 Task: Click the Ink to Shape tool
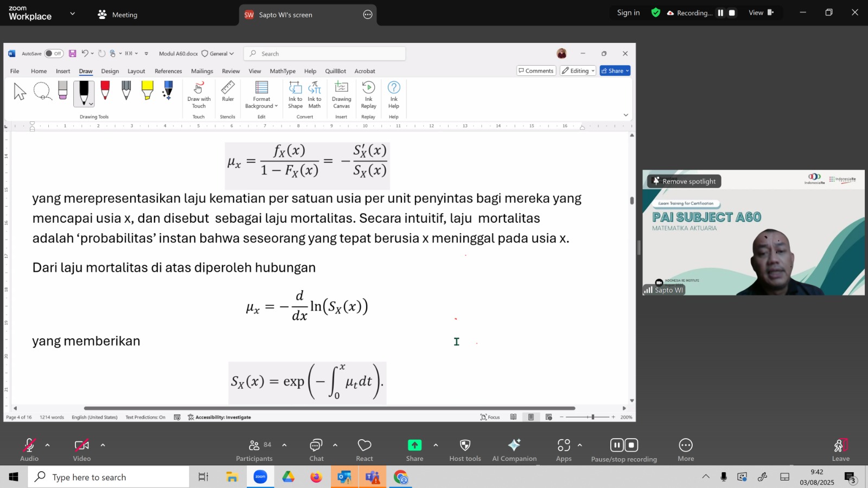tap(295, 94)
